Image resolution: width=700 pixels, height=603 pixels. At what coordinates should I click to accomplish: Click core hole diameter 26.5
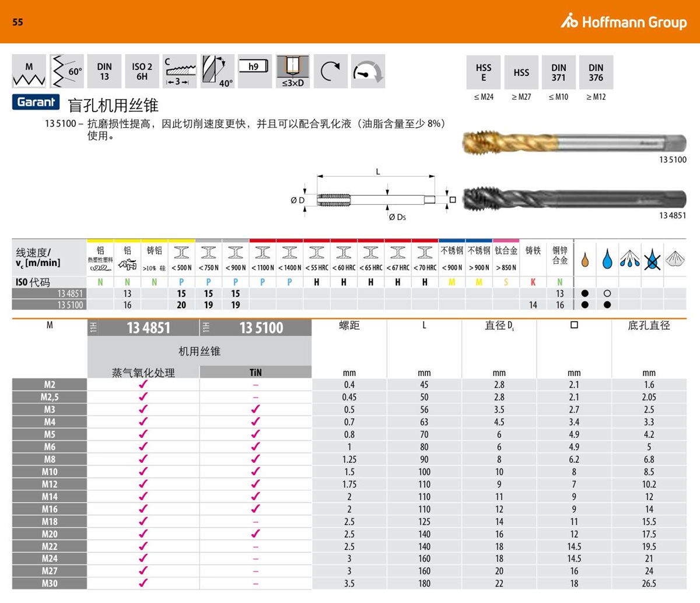[x=649, y=583]
